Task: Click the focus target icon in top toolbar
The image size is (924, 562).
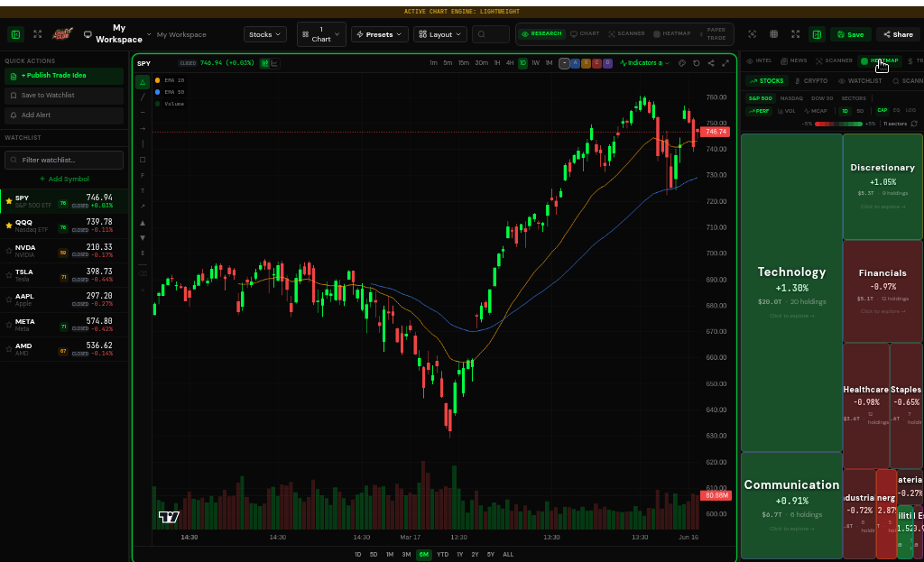Action: (752, 34)
